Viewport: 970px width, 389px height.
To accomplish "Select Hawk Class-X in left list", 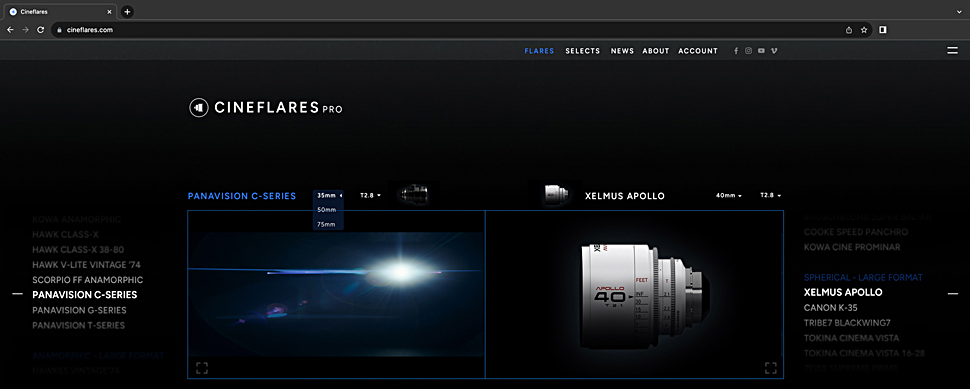I will pos(66,234).
